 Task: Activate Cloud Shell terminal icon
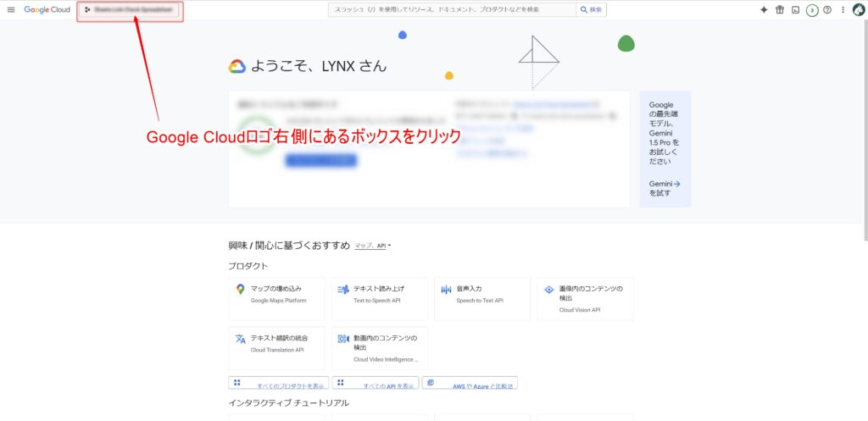pyautogui.click(x=795, y=10)
